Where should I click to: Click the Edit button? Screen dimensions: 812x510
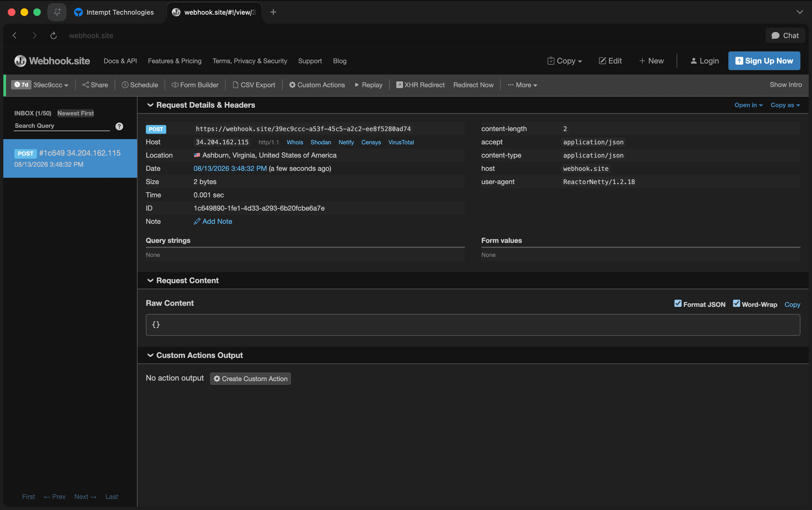pyautogui.click(x=610, y=61)
